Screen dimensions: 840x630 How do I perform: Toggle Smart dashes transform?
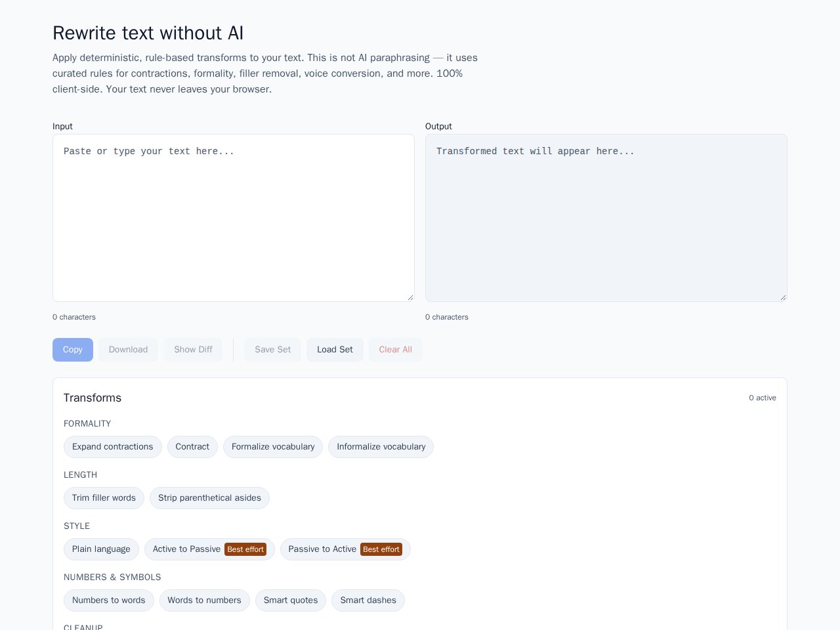(x=368, y=600)
